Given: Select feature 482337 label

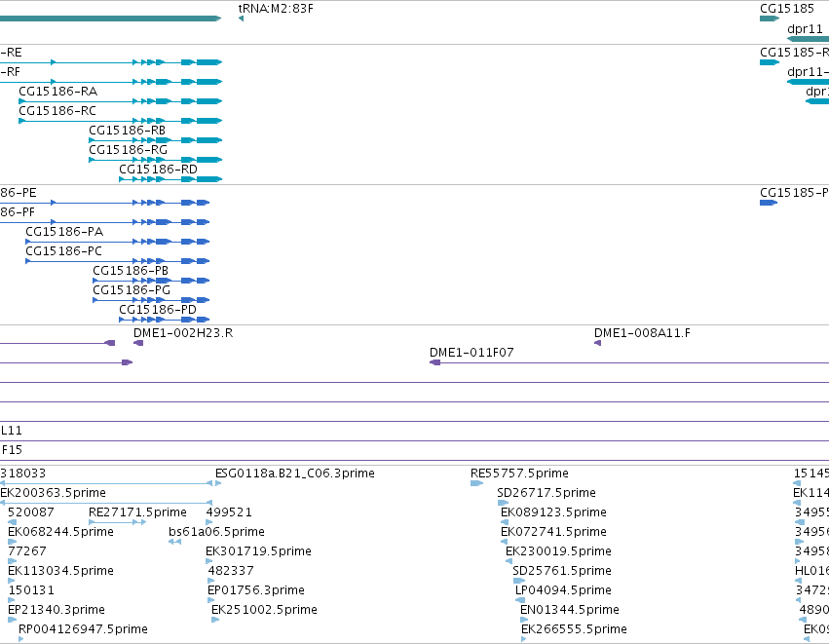Looking at the screenshot, I should click(231, 571).
